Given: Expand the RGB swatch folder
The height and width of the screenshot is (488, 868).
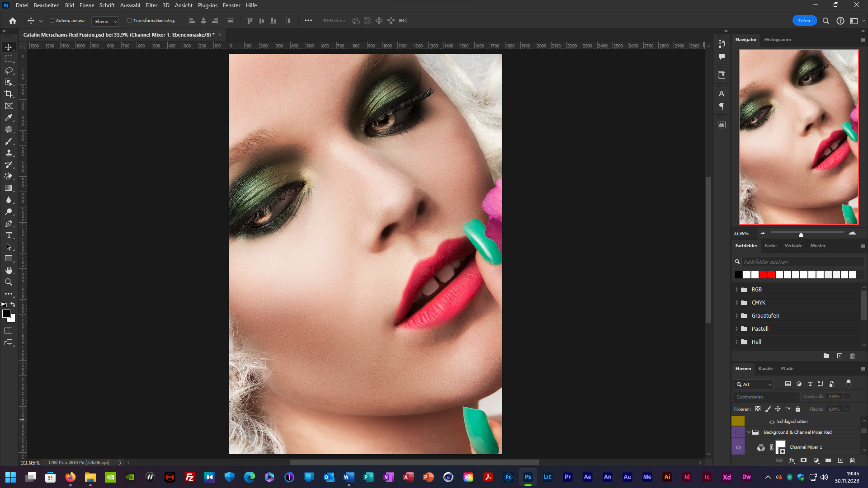Looking at the screenshot, I should 736,290.
